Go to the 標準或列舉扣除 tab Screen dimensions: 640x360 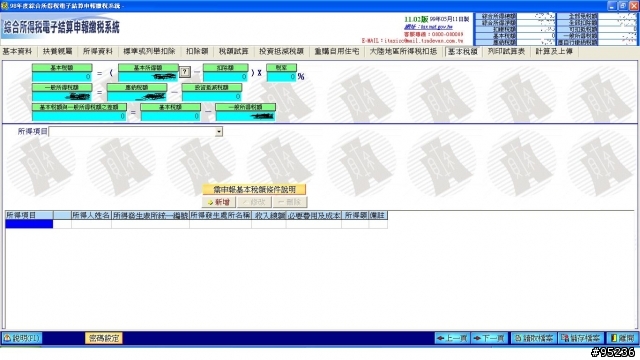pyautogui.click(x=149, y=51)
